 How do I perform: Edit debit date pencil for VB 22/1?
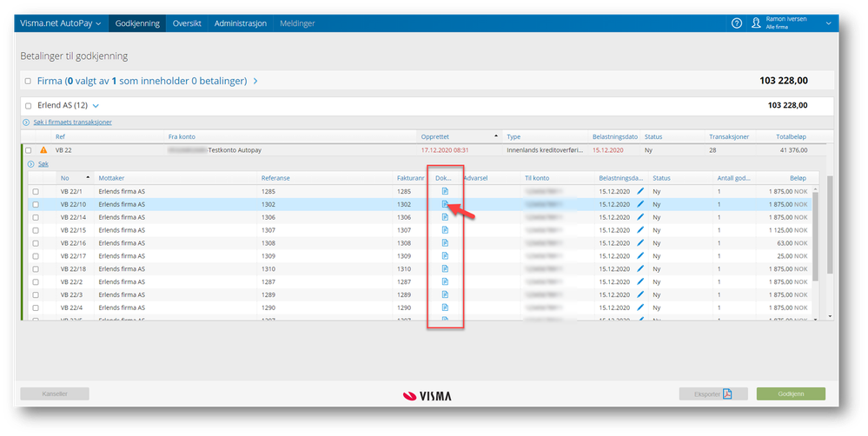coord(640,191)
